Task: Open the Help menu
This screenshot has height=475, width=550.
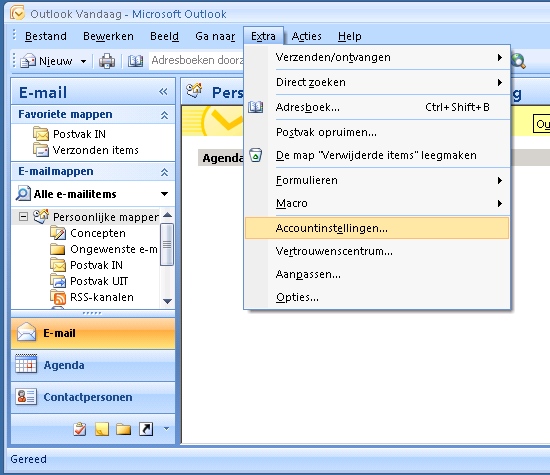Action: [x=349, y=36]
